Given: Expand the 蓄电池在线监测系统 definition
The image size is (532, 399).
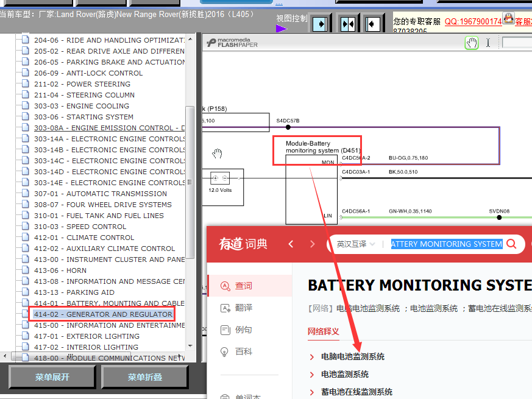Looking at the screenshot, I should 356,392.
